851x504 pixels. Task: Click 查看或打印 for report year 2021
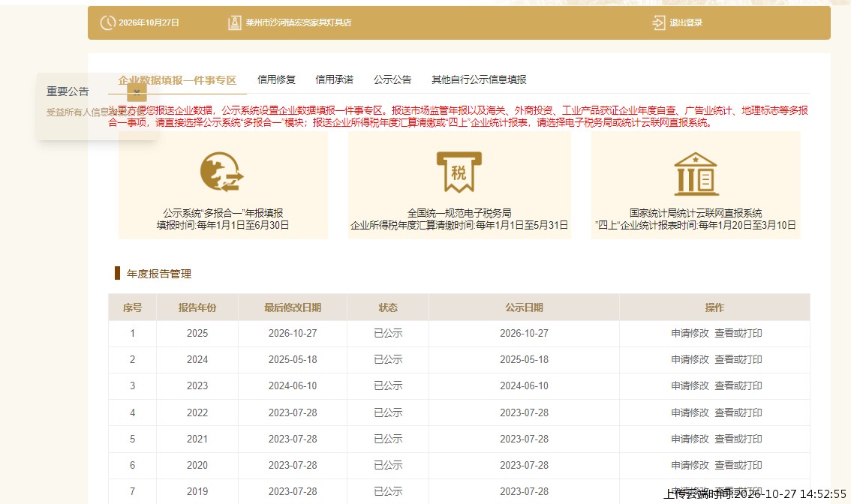[x=738, y=439]
